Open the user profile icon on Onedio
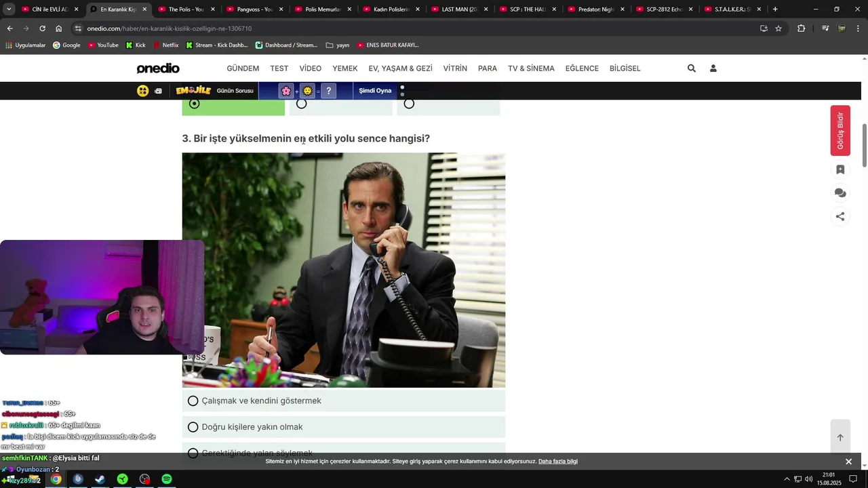The image size is (868, 488). pyautogui.click(x=713, y=68)
